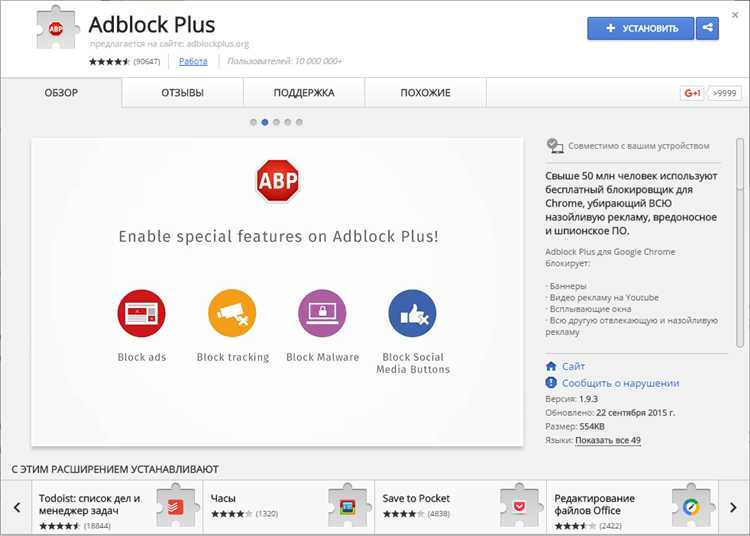The width and height of the screenshot is (750, 536).
Task: Click the Размер: 554KB text
Action: point(575,427)
